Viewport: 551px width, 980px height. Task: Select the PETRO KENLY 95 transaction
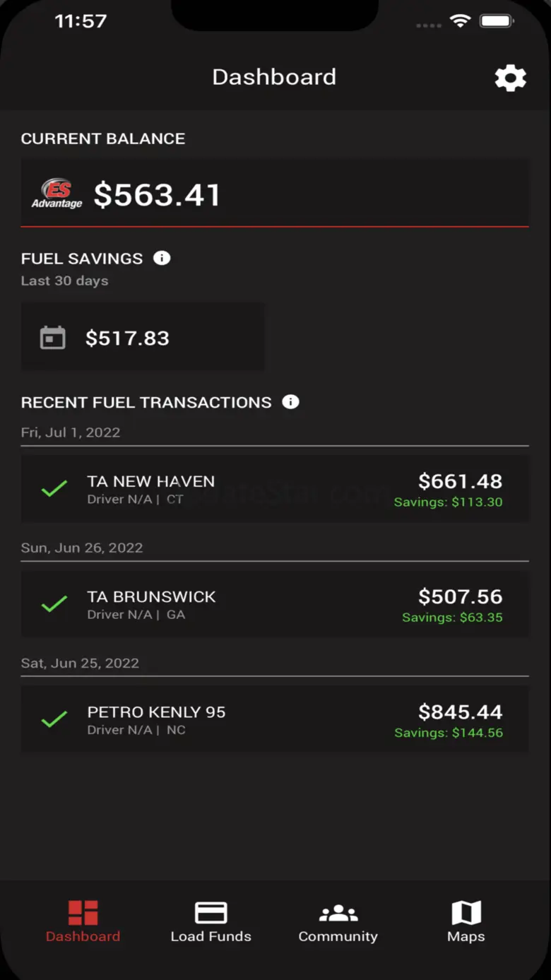coord(156,712)
